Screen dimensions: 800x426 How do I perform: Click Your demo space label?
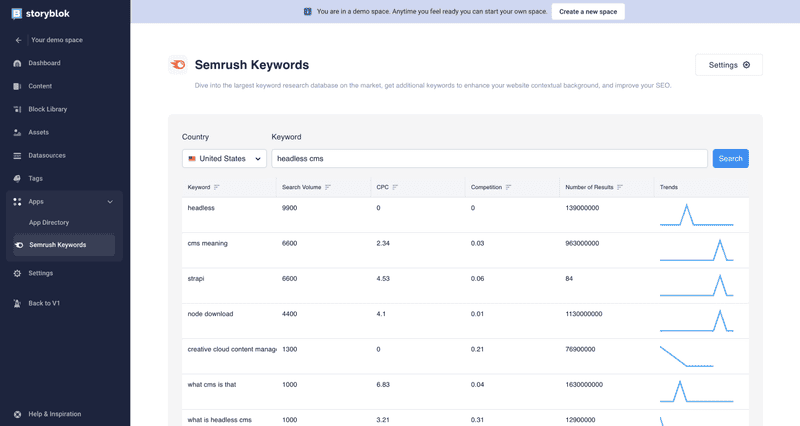[x=57, y=40]
